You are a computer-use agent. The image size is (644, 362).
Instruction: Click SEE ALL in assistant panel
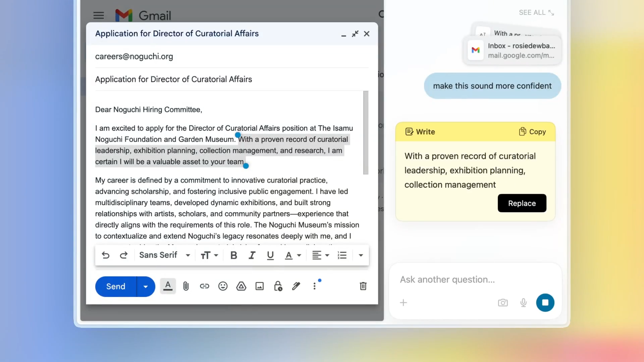[x=536, y=13]
